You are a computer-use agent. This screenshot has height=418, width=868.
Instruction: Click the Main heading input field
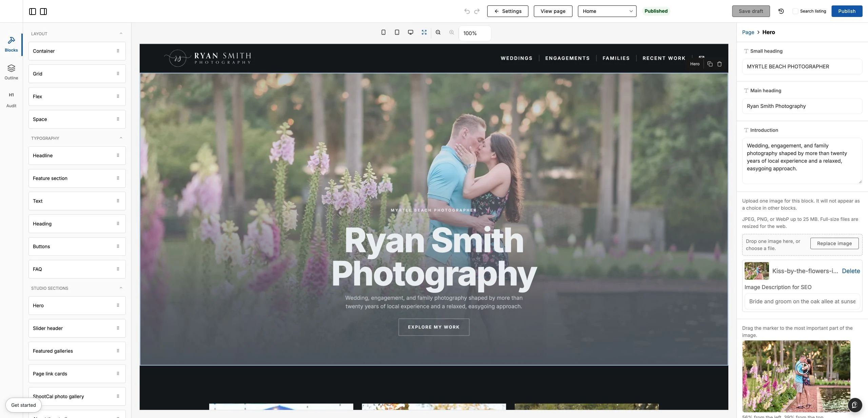802,106
